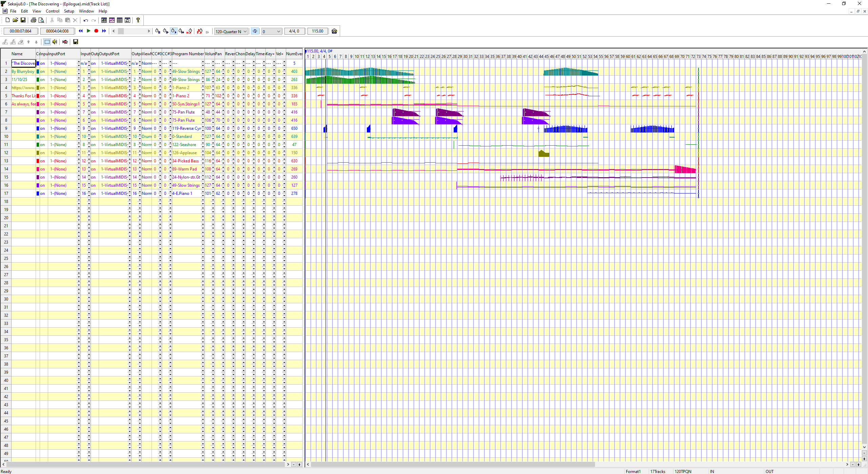Click the speaker audition tool icon
868x474 pixels.
point(55,42)
